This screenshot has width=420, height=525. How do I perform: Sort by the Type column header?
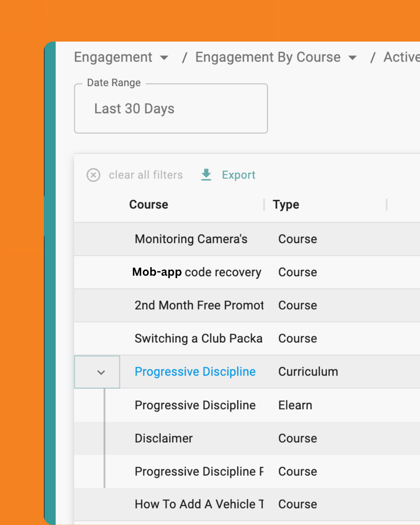coord(286,205)
